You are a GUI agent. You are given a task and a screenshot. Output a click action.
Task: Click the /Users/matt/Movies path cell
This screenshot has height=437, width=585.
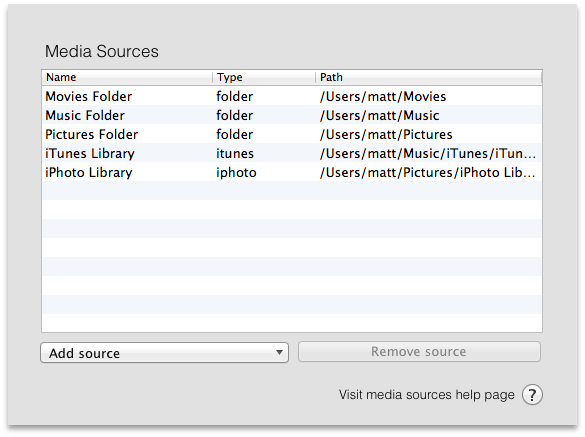383,97
